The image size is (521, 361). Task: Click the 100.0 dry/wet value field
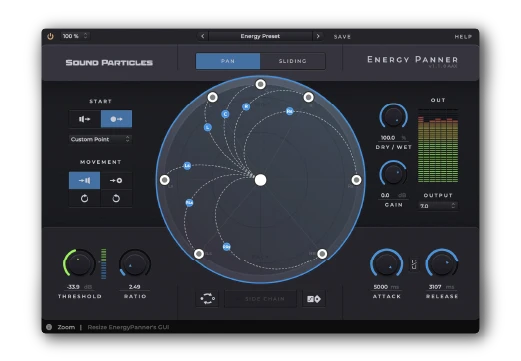[393, 138]
